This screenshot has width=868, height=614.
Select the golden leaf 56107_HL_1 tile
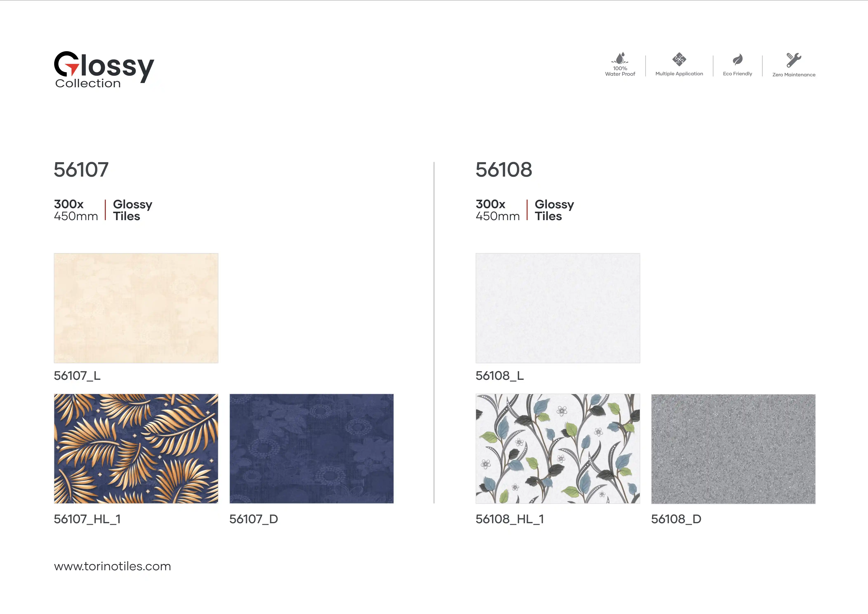point(136,448)
